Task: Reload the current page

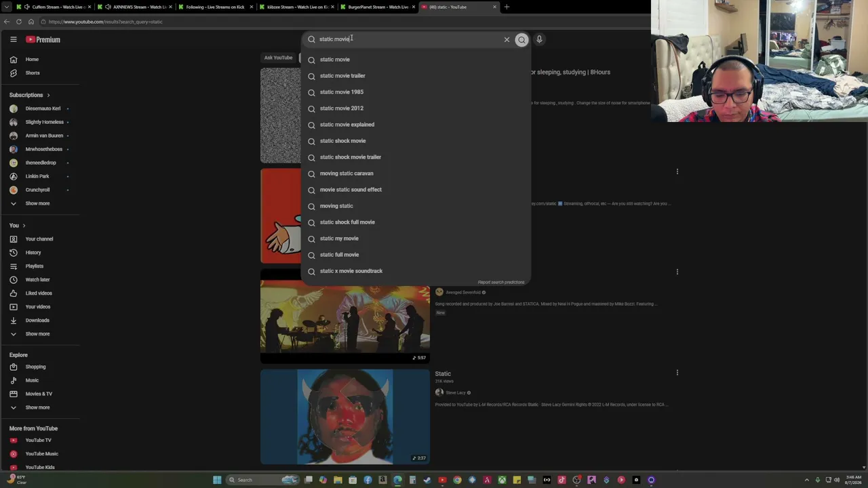Action: (19, 22)
